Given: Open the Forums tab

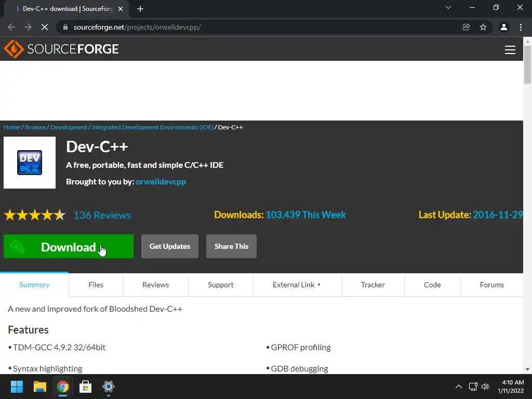Looking at the screenshot, I should click(x=491, y=285).
